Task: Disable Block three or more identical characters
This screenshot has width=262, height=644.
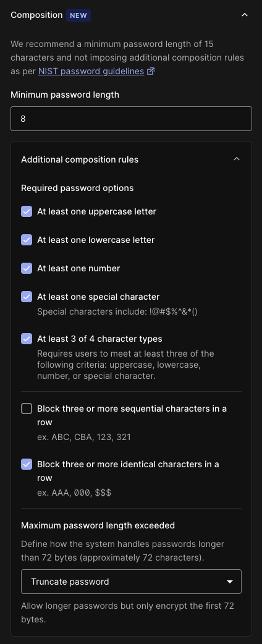Action: [27, 464]
